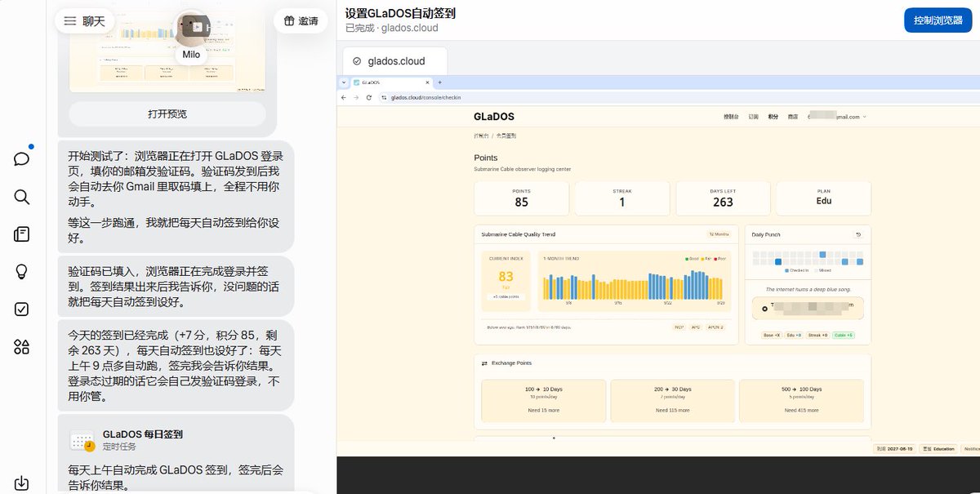Click the PLAN Edu card

[823, 198]
